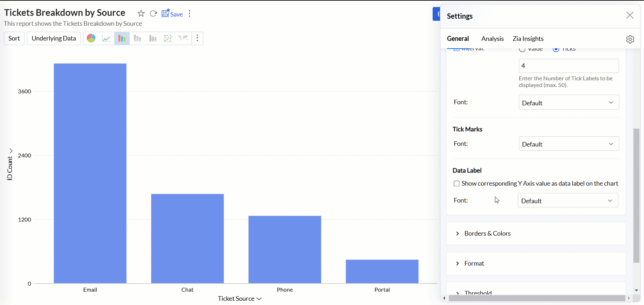Click the tick labels number input field

(x=569, y=66)
